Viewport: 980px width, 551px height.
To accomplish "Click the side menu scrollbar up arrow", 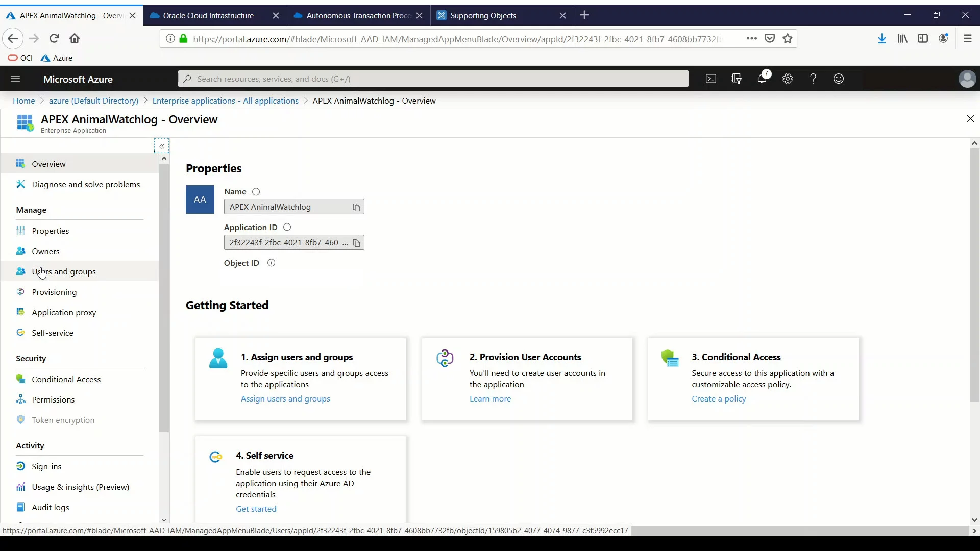I will click(164, 159).
